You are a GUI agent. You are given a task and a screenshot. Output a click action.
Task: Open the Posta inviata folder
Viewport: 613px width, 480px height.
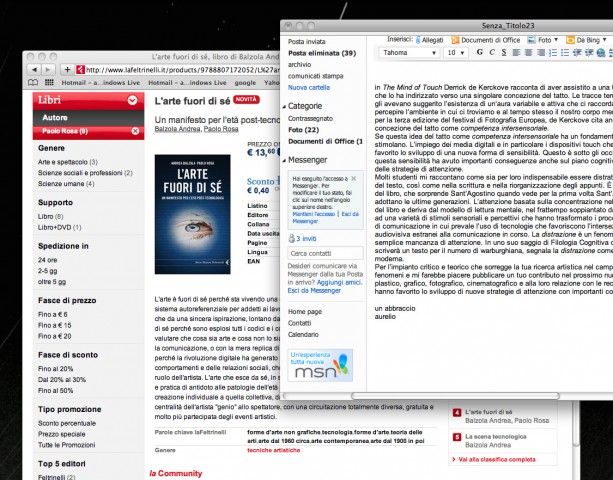[306, 41]
